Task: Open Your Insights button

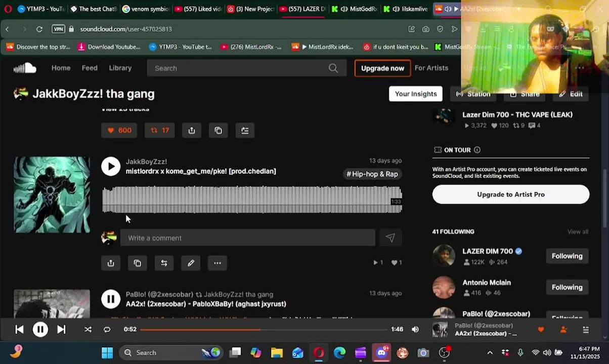Action: point(416,94)
